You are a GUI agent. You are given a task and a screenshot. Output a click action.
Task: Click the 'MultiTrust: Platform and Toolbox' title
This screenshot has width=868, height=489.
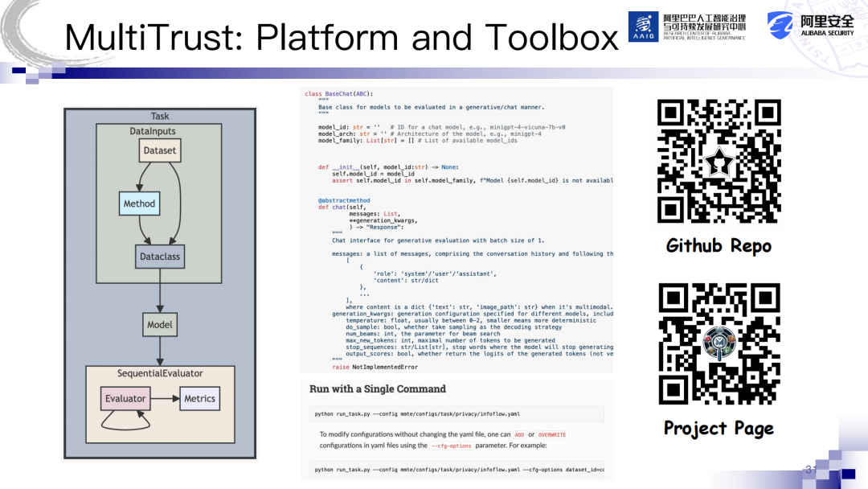coord(342,38)
